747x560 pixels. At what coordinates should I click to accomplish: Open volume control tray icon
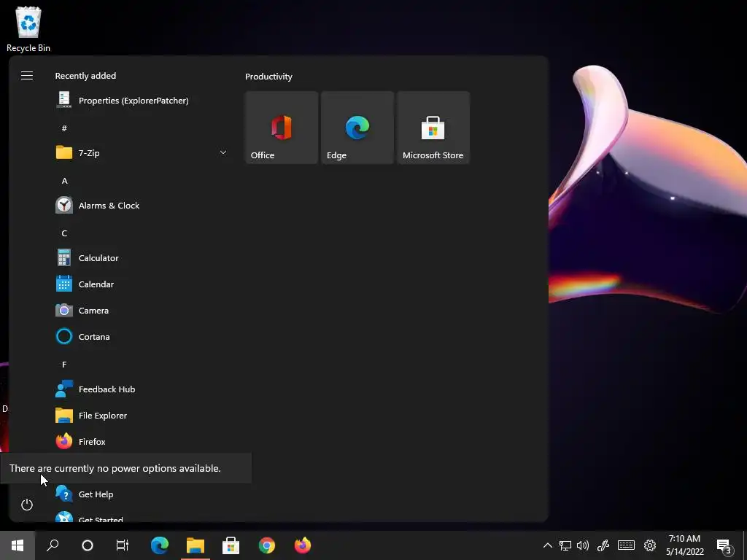(583, 545)
